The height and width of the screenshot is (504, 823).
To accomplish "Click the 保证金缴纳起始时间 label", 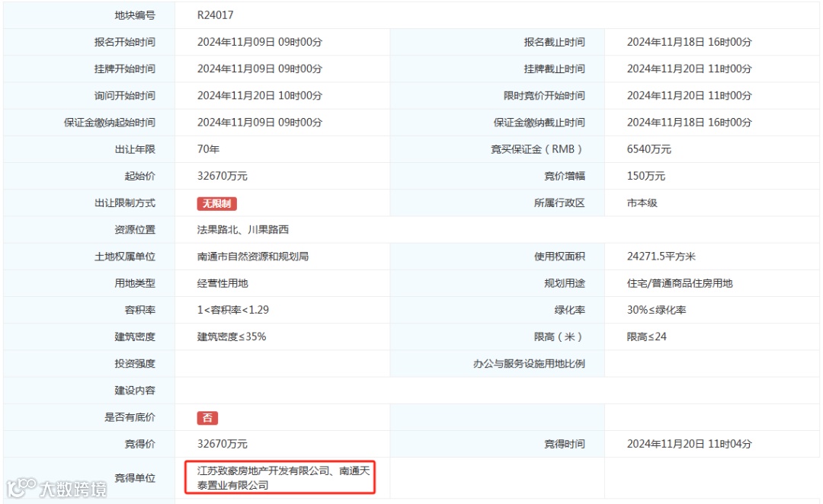I will (110, 123).
